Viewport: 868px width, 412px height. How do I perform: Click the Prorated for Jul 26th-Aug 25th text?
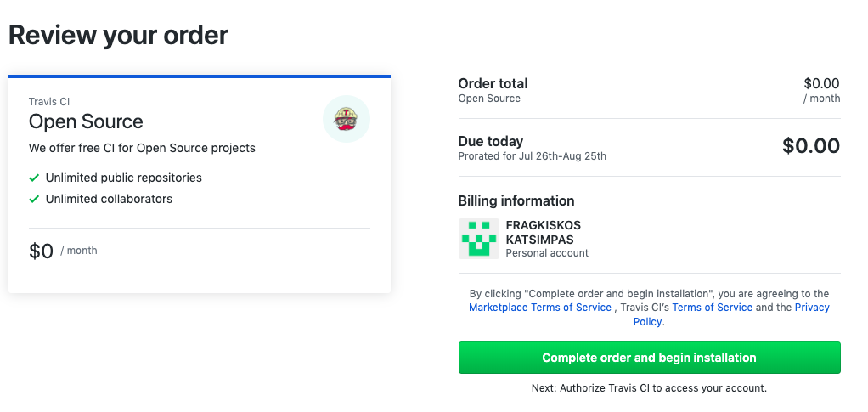pos(532,156)
